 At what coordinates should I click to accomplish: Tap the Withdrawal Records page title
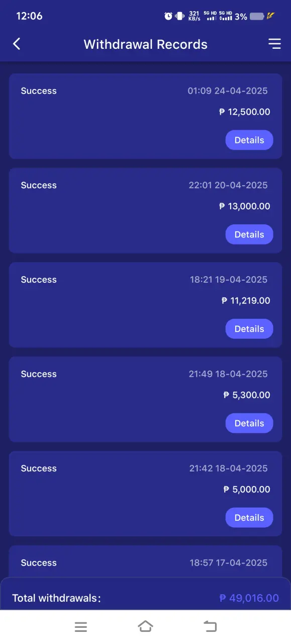(146, 44)
